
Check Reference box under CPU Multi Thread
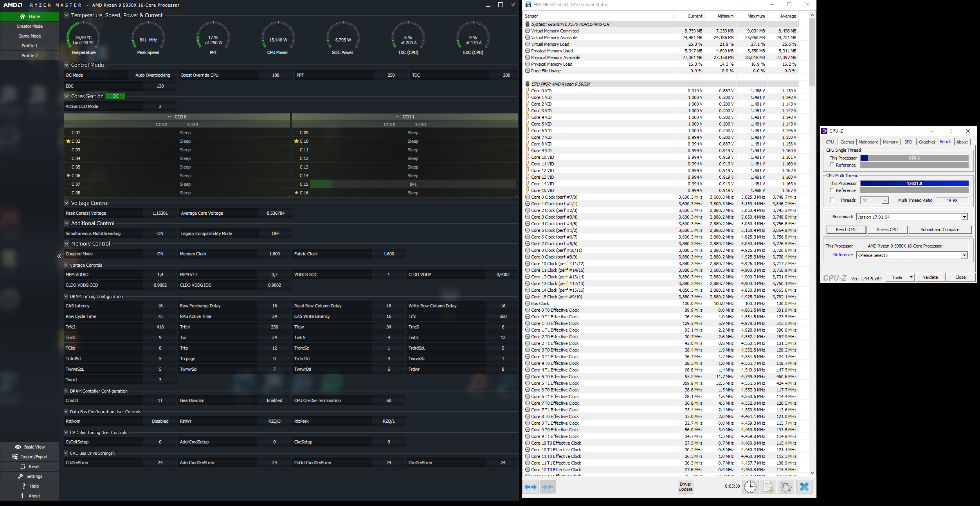[832, 190]
